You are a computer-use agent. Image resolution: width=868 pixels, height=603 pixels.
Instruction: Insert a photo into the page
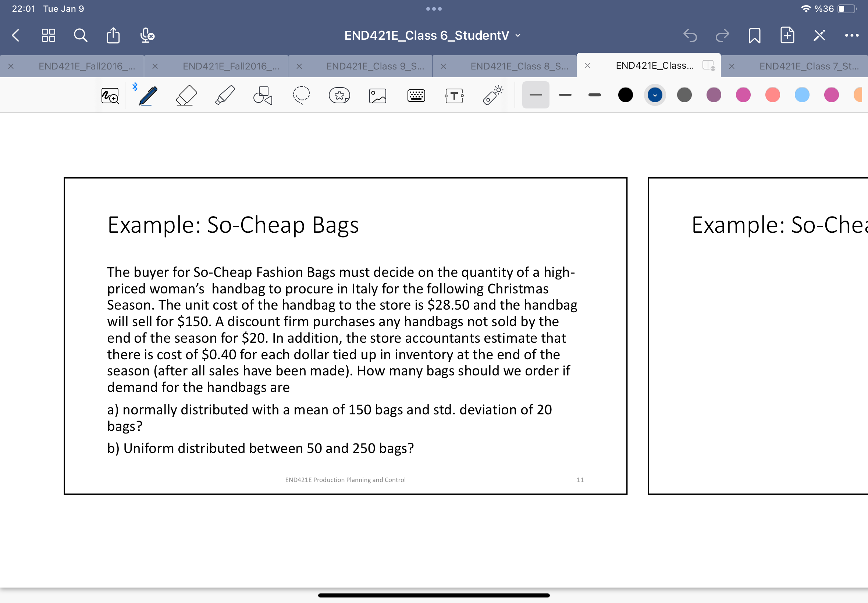pyautogui.click(x=377, y=95)
